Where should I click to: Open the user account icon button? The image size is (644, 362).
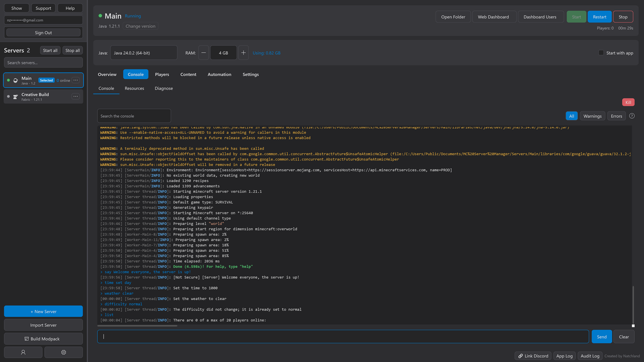pyautogui.click(x=23, y=352)
